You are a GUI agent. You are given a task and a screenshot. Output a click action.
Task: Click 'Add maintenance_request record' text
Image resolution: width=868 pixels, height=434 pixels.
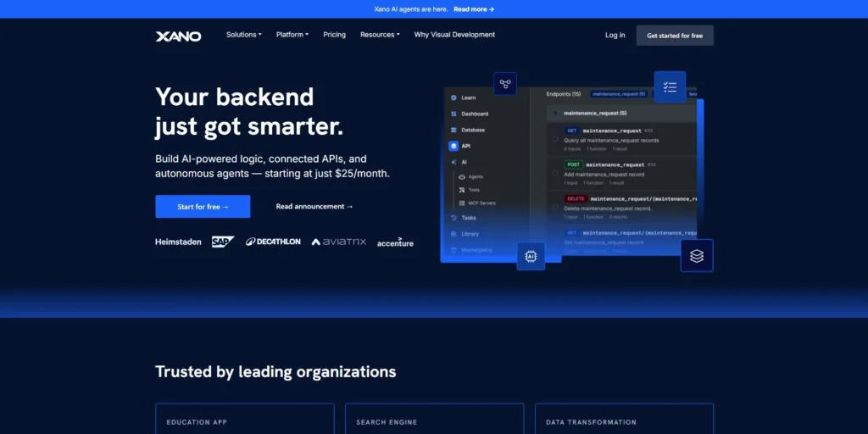click(x=604, y=175)
